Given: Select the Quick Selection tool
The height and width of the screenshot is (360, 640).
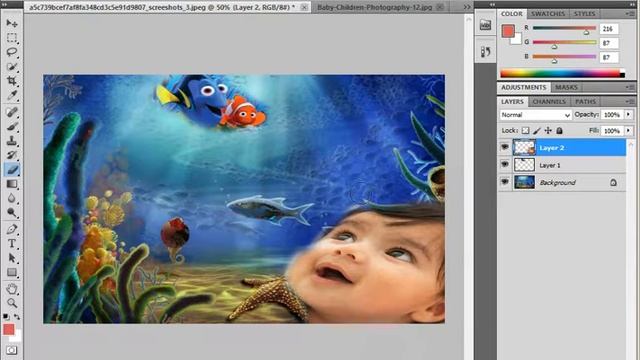Looking at the screenshot, I should pyautogui.click(x=12, y=67).
